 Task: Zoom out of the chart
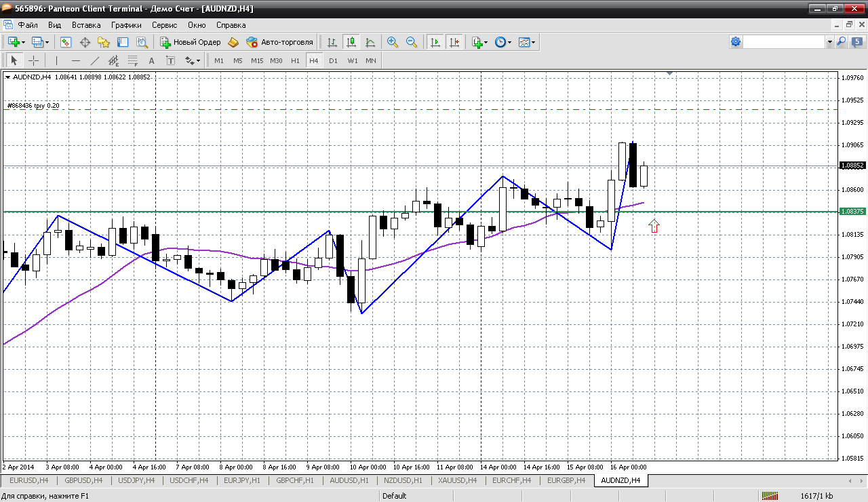pyautogui.click(x=411, y=42)
